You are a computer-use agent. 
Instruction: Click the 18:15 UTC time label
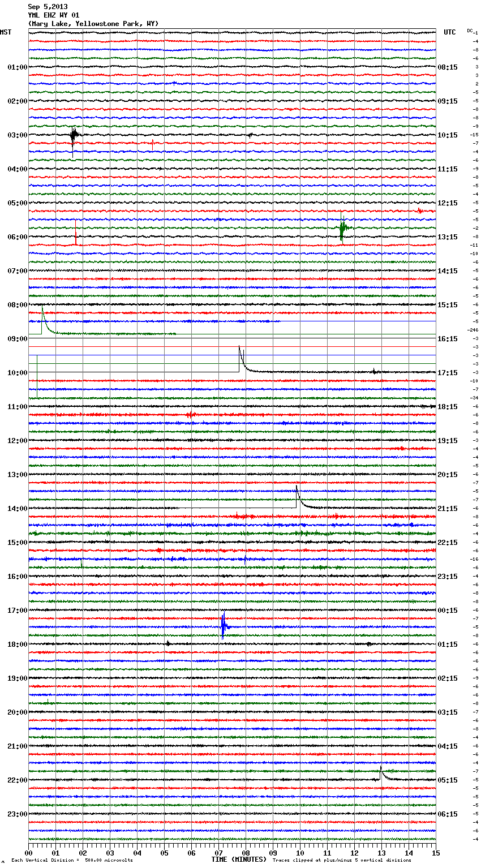click(x=448, y=407)
